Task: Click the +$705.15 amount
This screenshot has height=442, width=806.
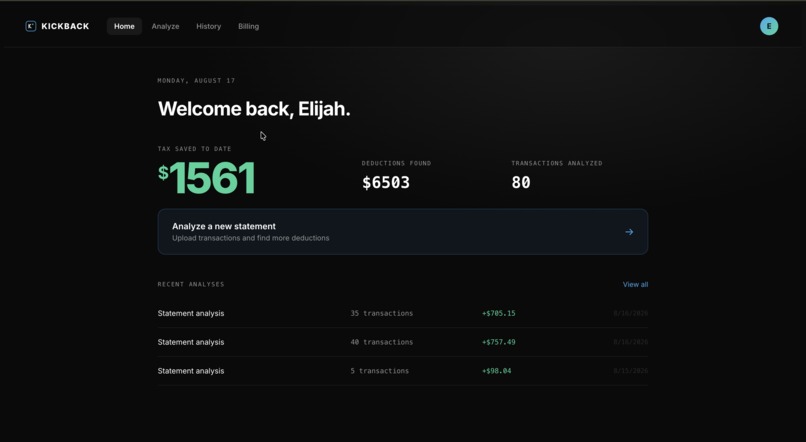Action: [499, 313]
